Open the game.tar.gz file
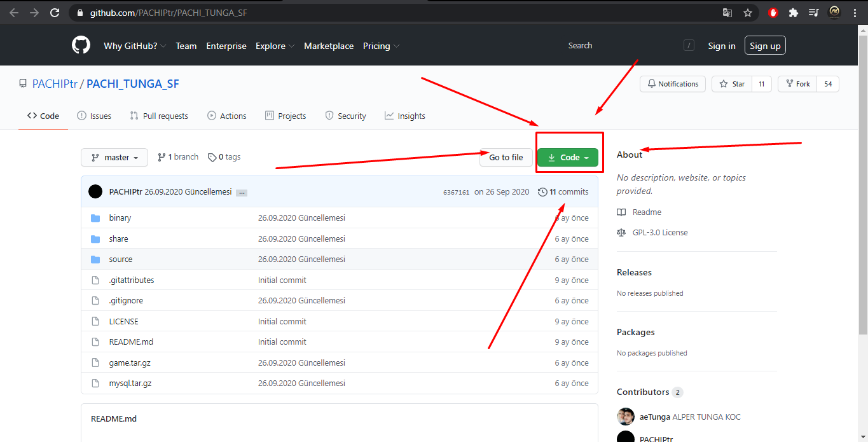This screenshot has width=868, height=442. 130,363
